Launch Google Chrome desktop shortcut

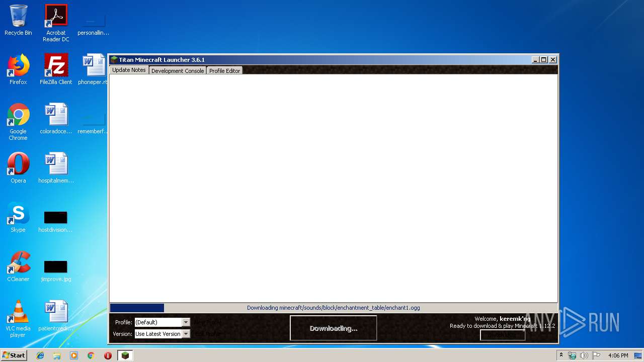tap(18, 122)
